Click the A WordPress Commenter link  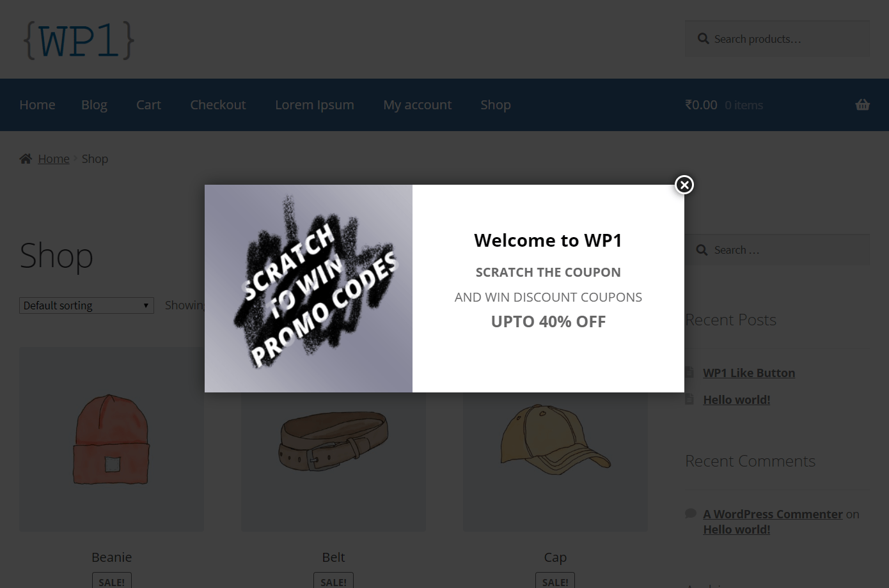point(773,514)
